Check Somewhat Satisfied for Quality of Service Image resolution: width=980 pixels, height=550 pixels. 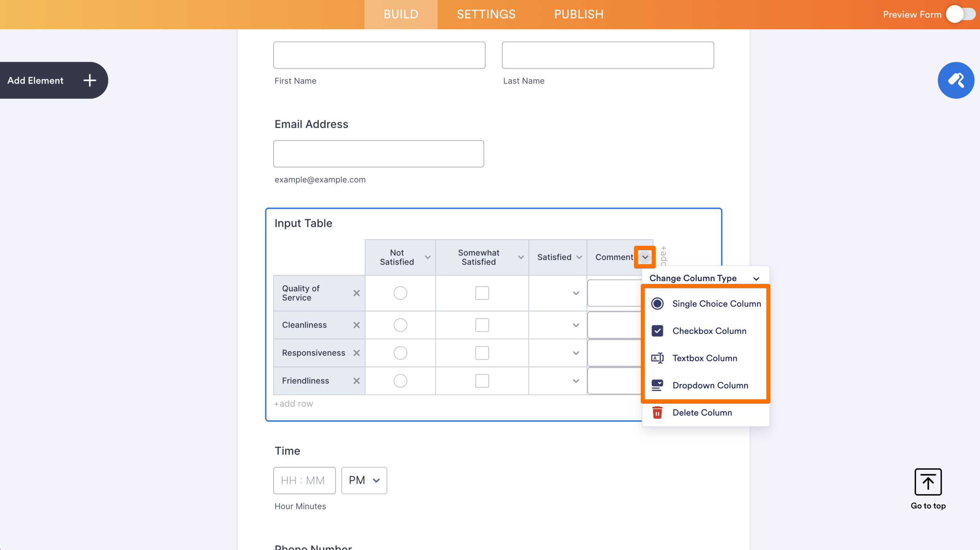[x=482, y=293]
